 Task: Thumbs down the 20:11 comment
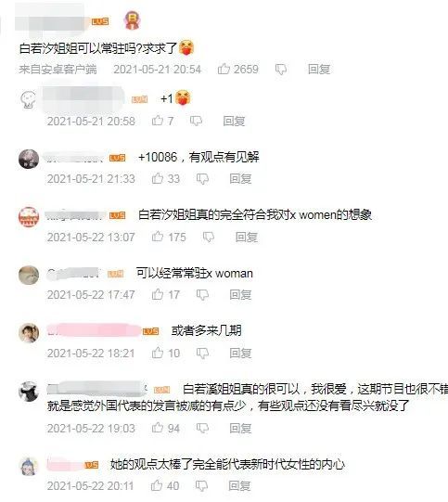pos(201,486)
